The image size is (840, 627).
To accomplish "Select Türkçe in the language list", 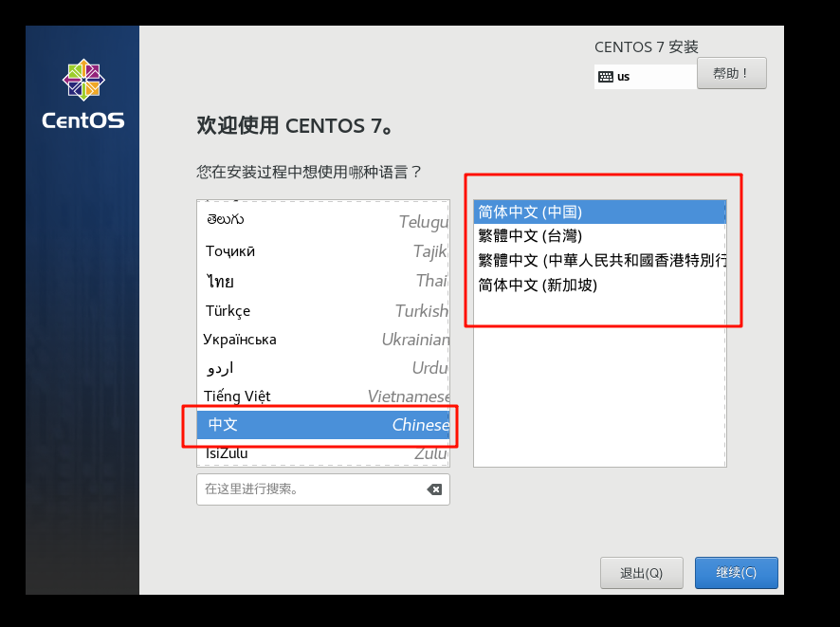I will coord(322,310).
